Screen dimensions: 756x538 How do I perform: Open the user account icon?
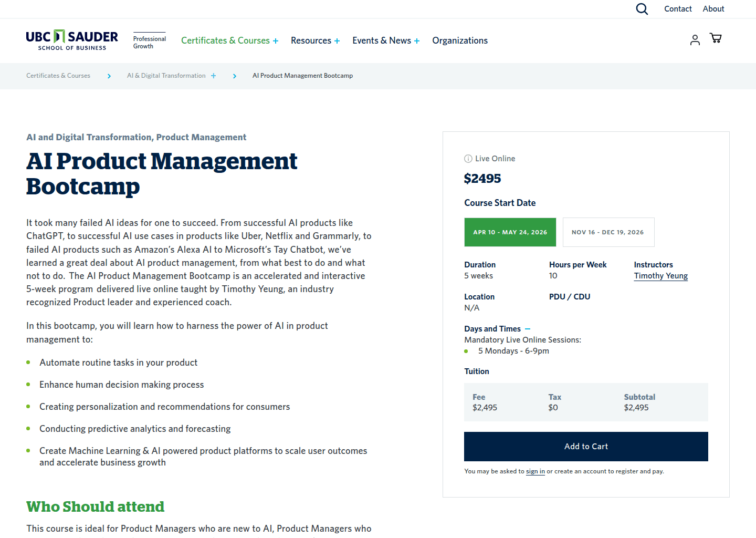[695, 40]
